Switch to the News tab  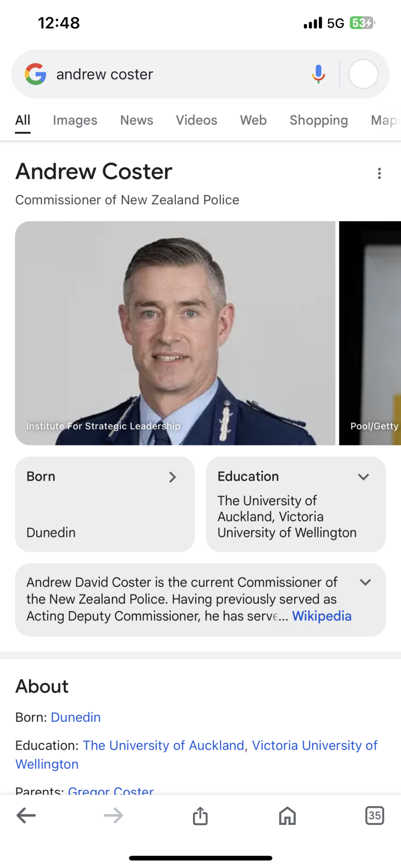coord(136,120)
